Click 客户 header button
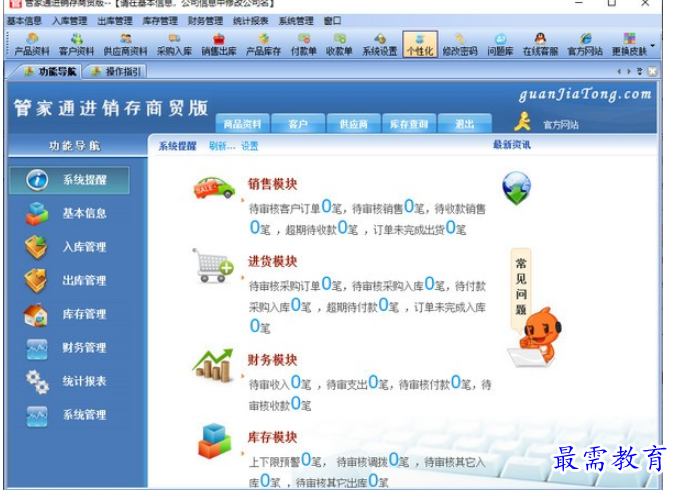The image size is (675, 490). [298, 124]
